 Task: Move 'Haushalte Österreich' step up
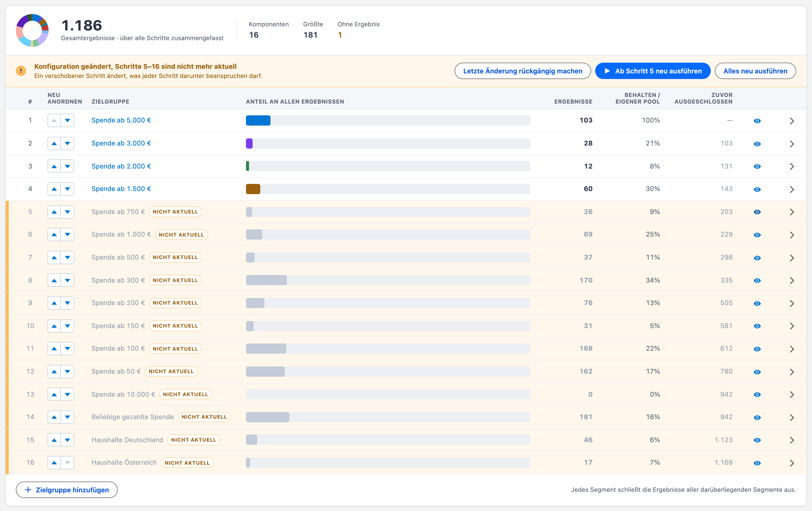tap(54, 462)
